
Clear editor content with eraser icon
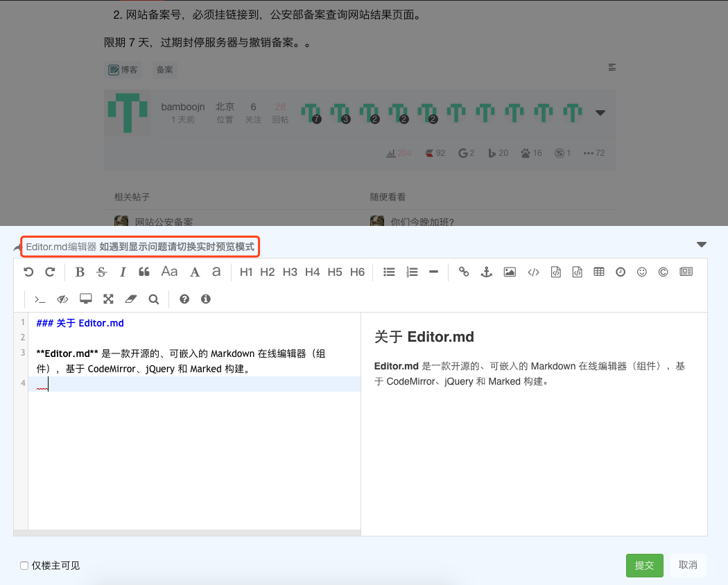[x=131, y=299]
